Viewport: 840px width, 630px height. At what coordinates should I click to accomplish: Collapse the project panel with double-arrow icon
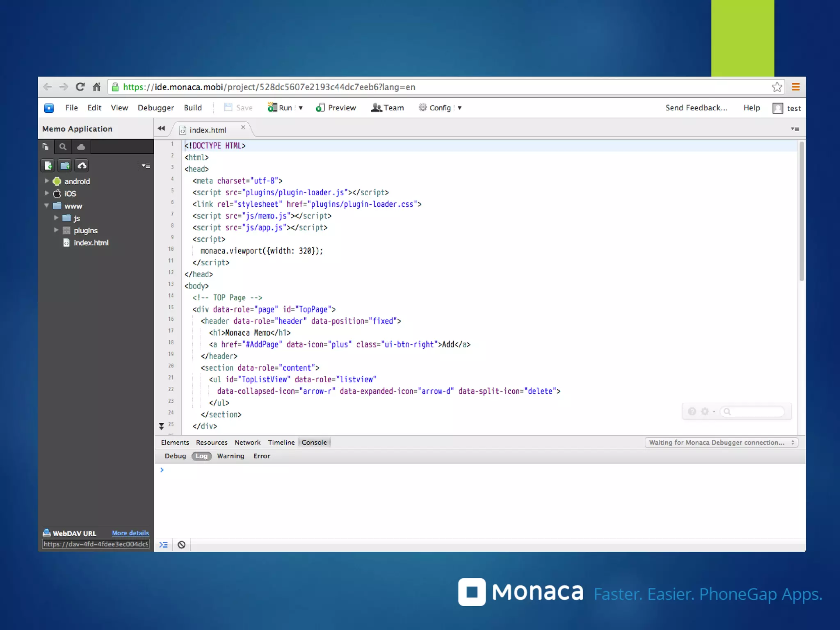click(x=161, y=129)
